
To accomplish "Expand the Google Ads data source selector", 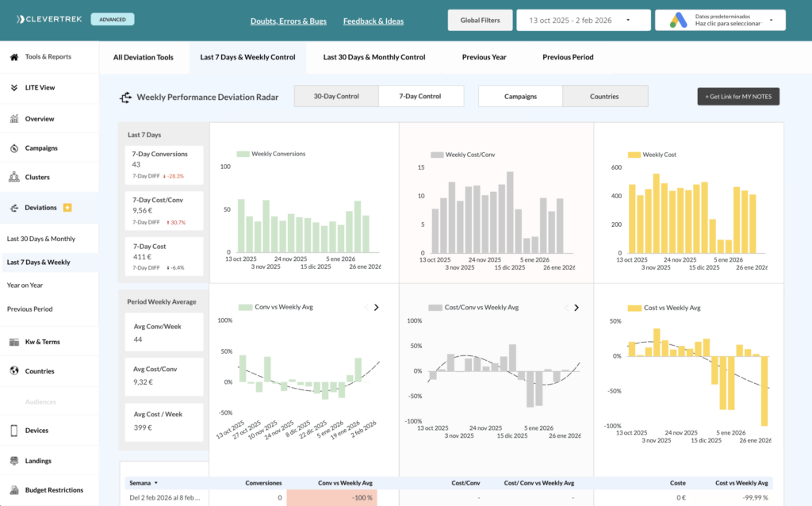I will coord(720,21).
